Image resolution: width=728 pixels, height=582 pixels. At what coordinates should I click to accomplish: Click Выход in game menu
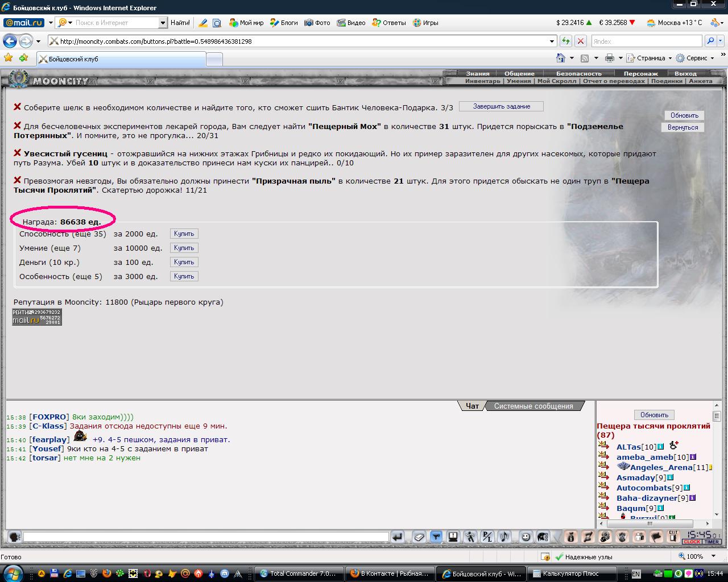(x=685, y=73)
